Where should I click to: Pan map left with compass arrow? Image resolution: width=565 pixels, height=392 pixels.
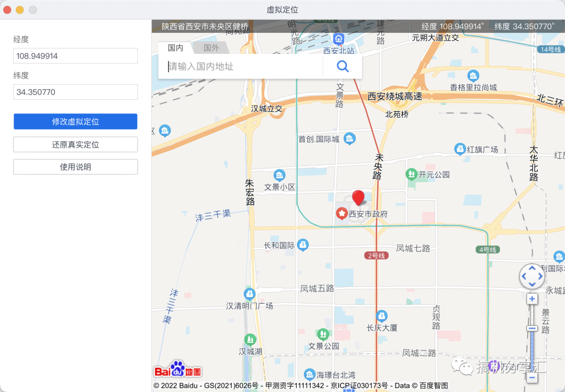pyautogui.click(x=524, y=276)
